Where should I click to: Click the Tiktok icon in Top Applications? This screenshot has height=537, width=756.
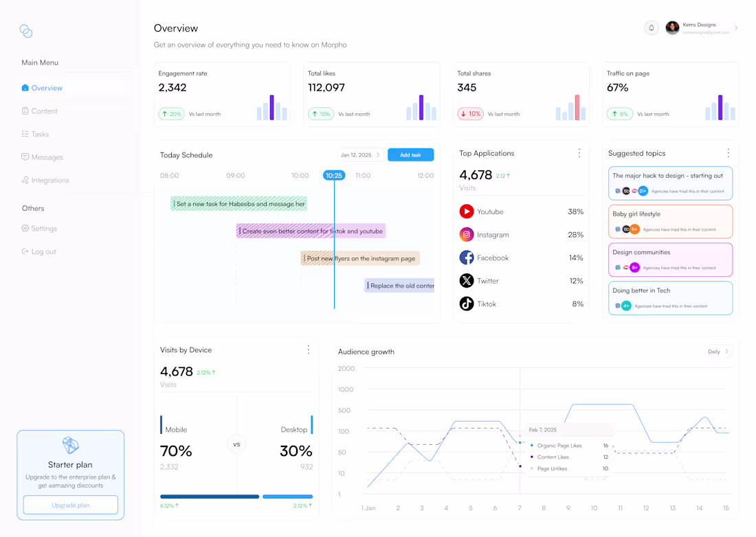[x=468, y=304]
